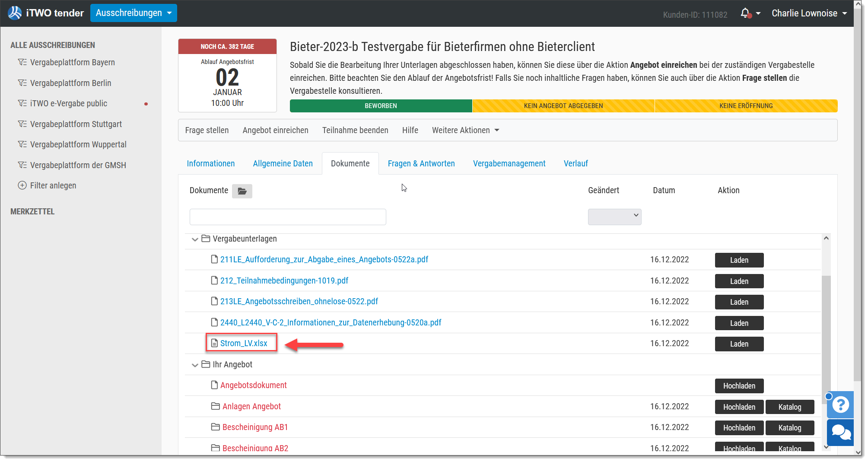Screen dimensions: 868x462
Task: Open the Geändert filter combo box
Action: pos(614,217)
